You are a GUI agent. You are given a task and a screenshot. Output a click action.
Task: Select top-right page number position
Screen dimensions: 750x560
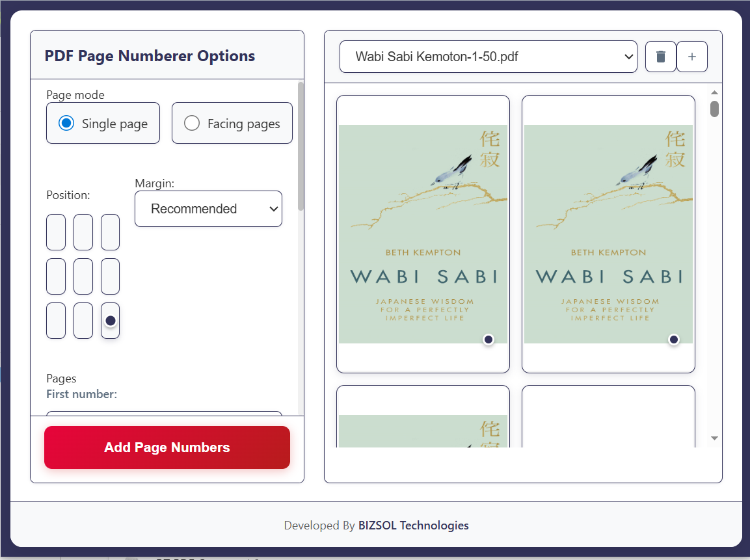coord(110,232)
